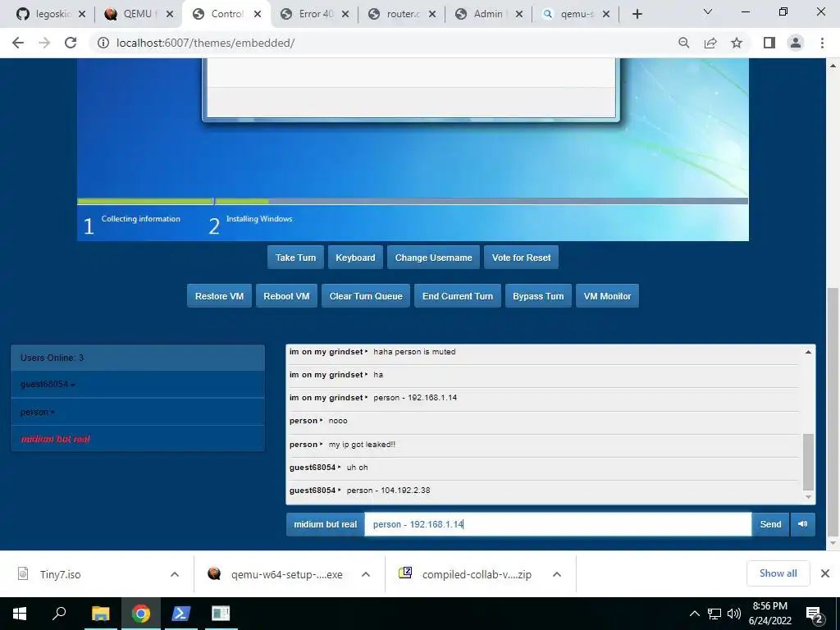Image resolution: width=840 pixels, height=630 pixels.
Task: Expand options for compiled-collab zip download
Action: pyautogui.click(x=557, y=574)
